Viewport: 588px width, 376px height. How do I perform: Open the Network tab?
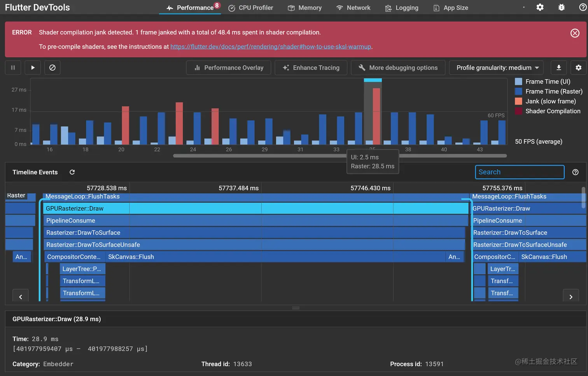[353, 8]
